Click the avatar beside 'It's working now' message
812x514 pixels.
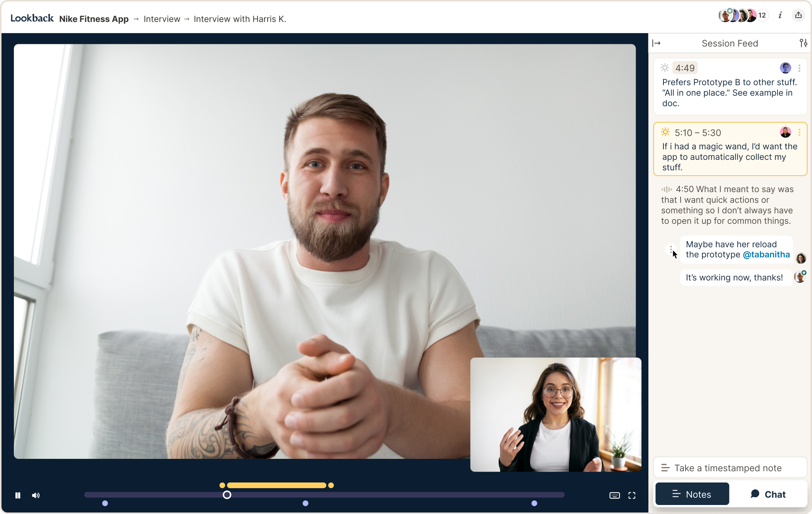[800, 277]
